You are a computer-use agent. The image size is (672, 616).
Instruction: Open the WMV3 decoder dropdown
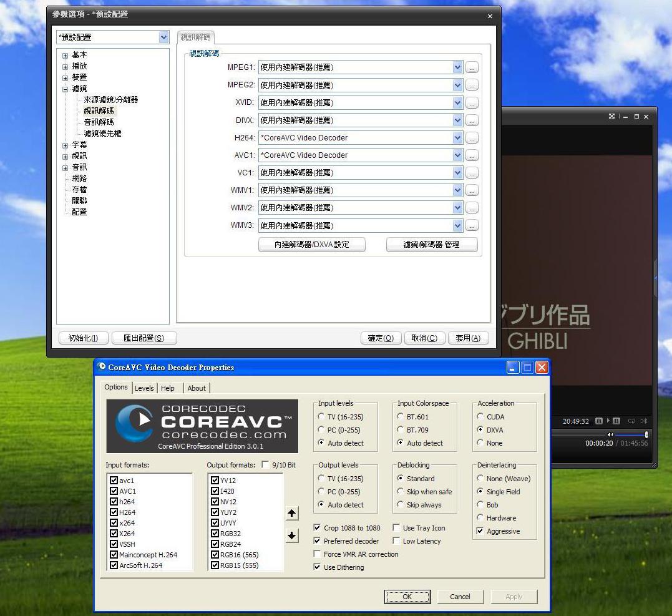click(x=458, y=225)
